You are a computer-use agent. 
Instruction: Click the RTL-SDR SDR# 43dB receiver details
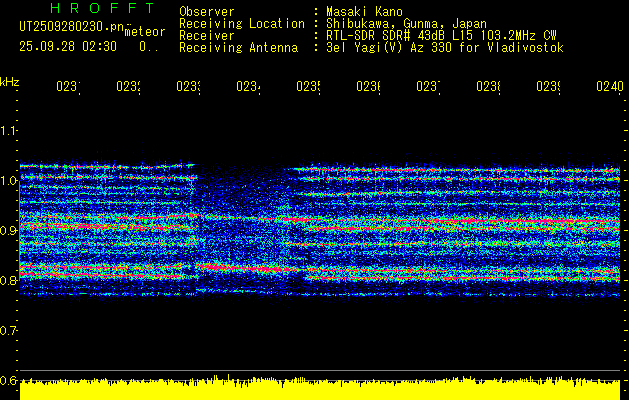coord(441,36)
